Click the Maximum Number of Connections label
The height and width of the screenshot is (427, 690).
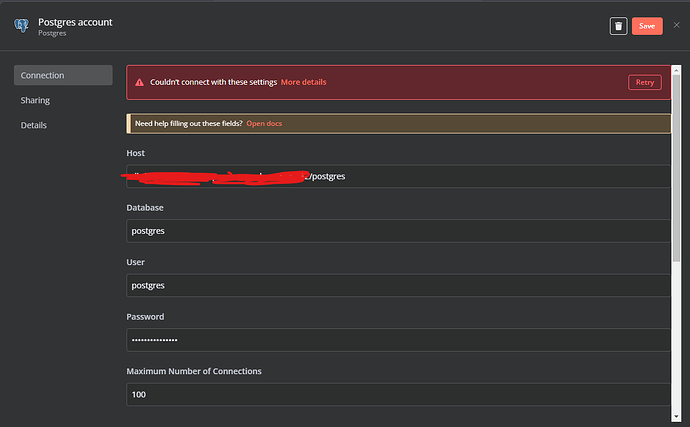194,372
